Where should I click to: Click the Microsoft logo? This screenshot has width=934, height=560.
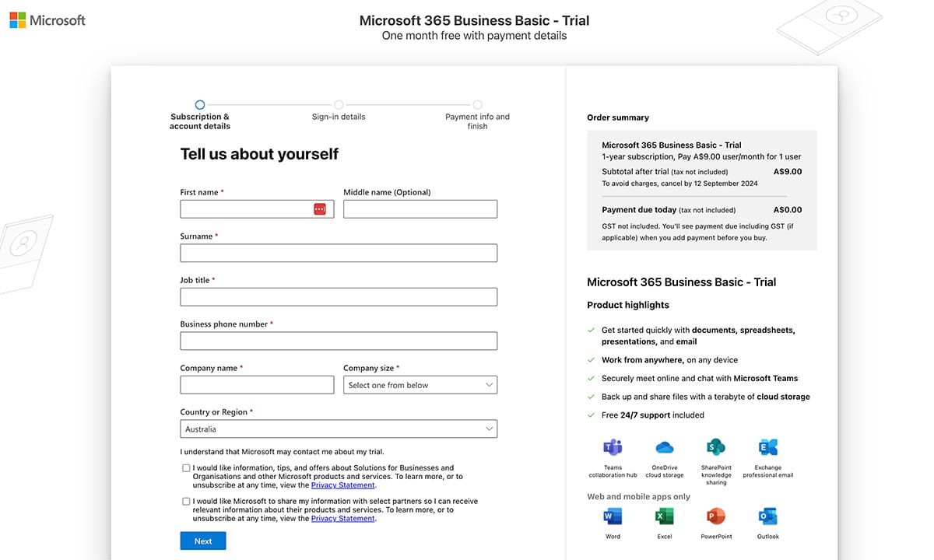47,20
